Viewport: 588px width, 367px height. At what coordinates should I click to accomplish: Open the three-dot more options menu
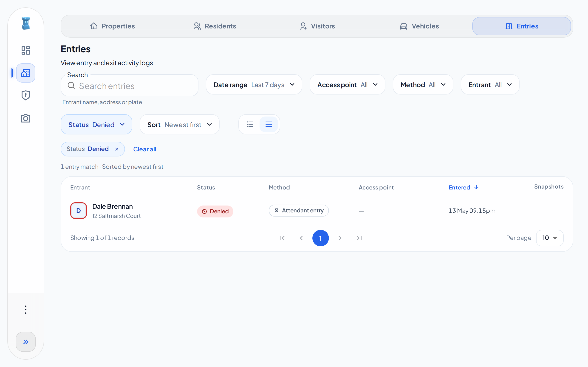[x=25, y=310]
